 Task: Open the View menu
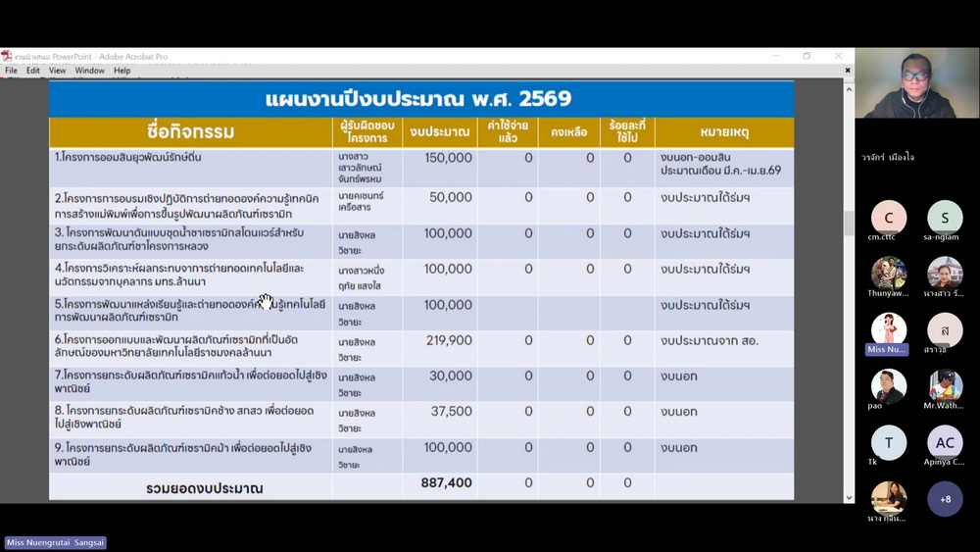tap(58, 71)
